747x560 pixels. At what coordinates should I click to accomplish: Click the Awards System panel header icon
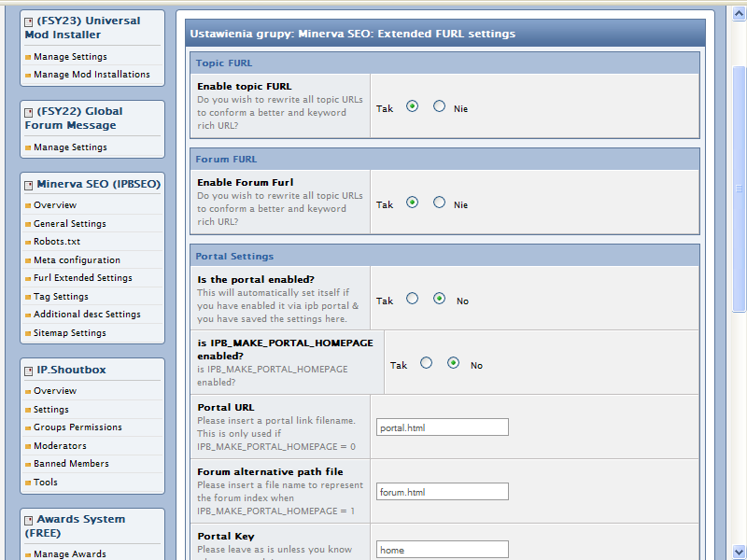tap(29, 520)
